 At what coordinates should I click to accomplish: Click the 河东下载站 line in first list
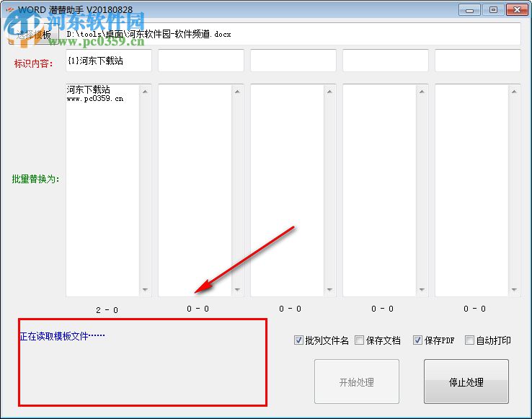pos(88,89)
